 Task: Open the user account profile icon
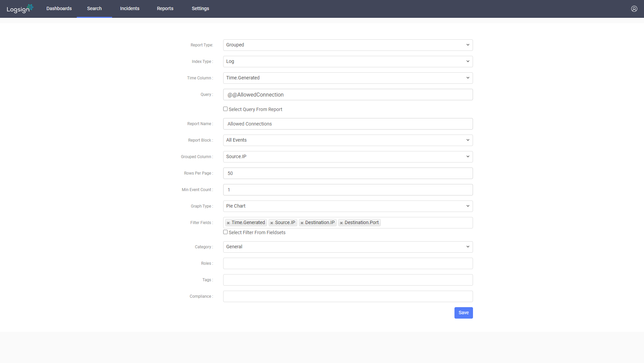click(x=634, y=9)
